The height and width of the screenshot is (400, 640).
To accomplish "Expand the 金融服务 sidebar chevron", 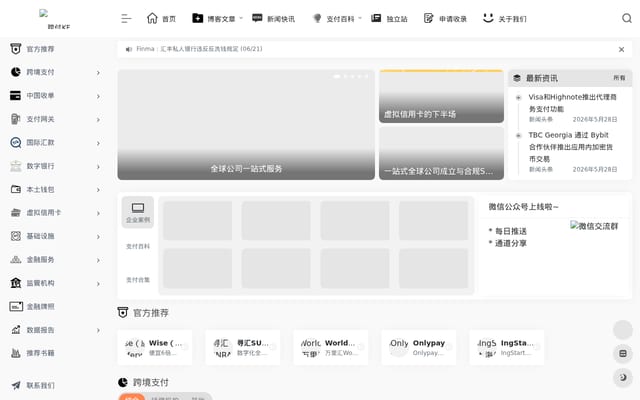I will 98,260.
